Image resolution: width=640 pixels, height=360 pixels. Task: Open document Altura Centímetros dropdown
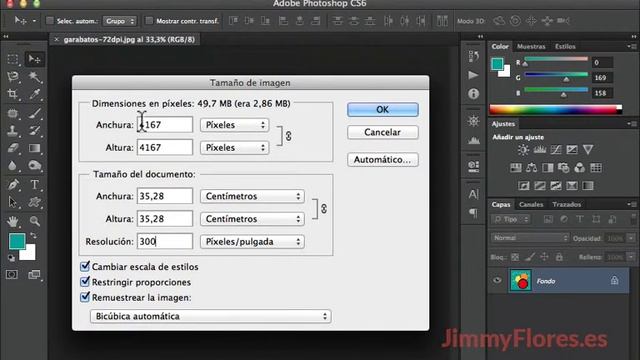click(x=252, y=219)
